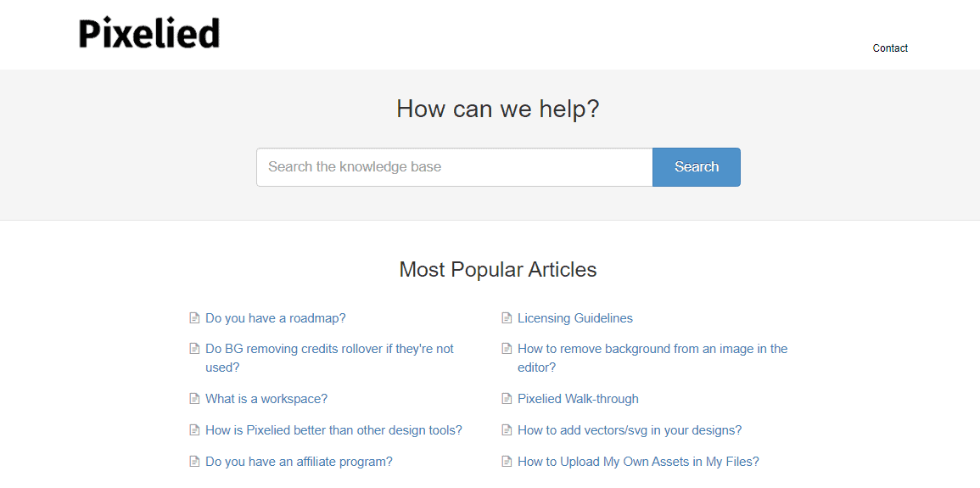Click document icon beside BG removing credits
This screenshot has width=980, height=488.
pos(194,349)
